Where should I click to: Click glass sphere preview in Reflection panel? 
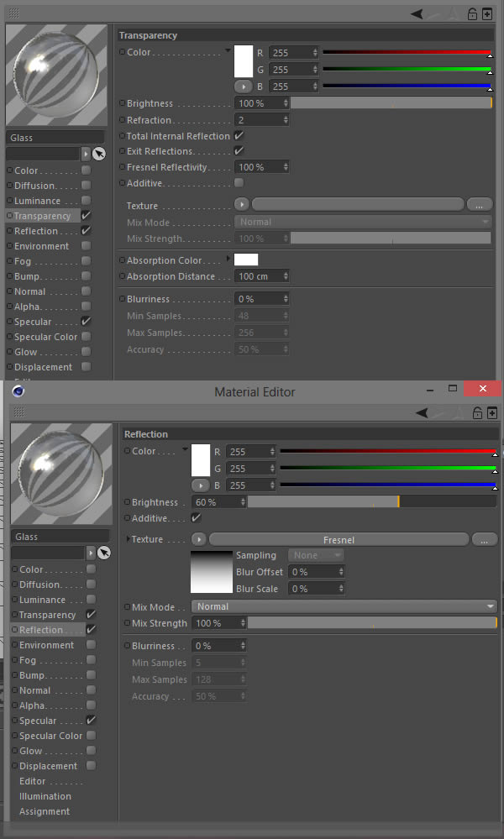[x=61, y=474]
